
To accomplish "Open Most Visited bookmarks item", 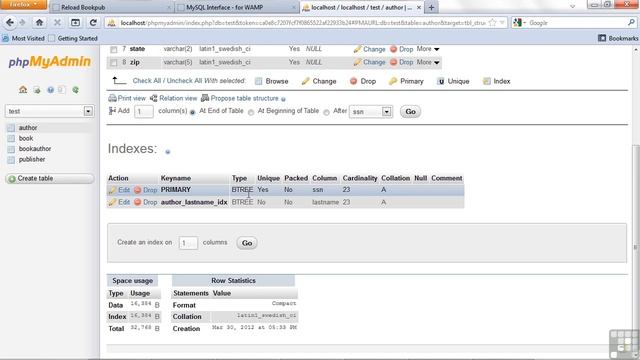I will (23, 38).
